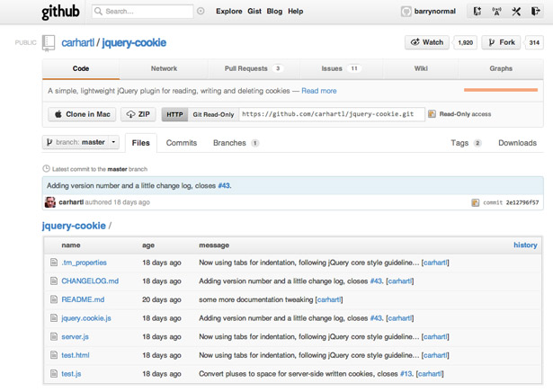Click file icon beside test.html
Screen dimensions: 553x392
(x=54, y=355)
